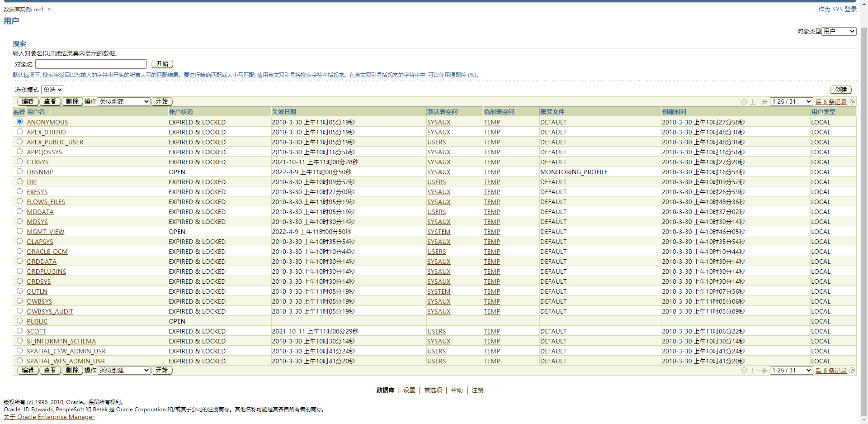Open the 操作 类似创建 dropdown
This screenshot has height=424, width=868.
click(x=123, y=101)
